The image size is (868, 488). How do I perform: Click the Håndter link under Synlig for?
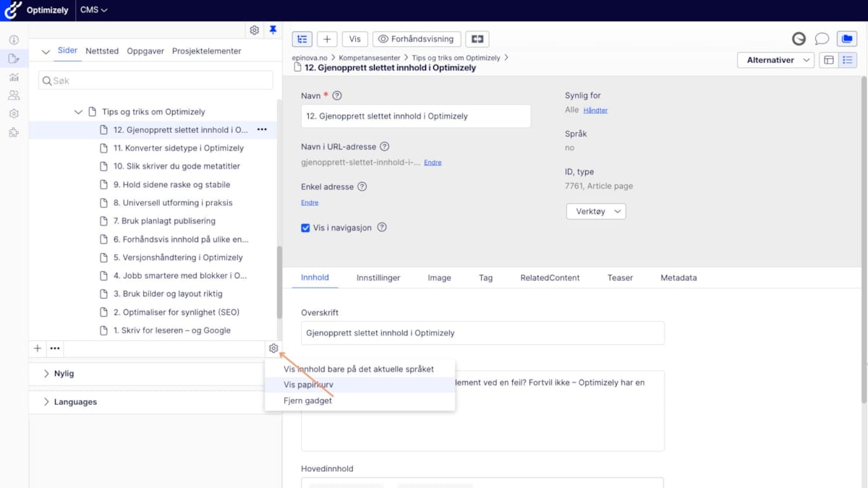[x=595, y=111]
